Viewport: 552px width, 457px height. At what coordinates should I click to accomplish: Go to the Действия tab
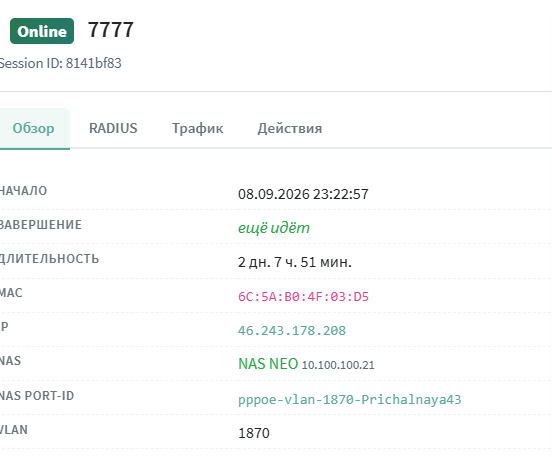pyautogui.click(x=290, y=128)
